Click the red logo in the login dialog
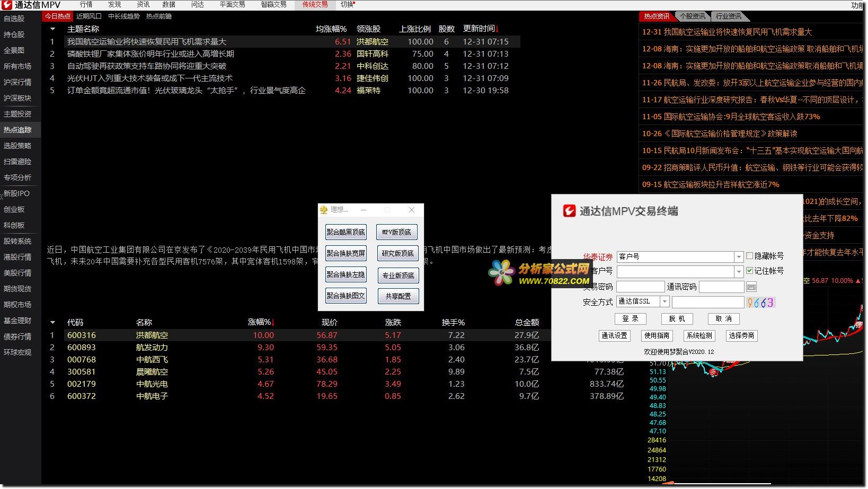 tap(569, 211)
